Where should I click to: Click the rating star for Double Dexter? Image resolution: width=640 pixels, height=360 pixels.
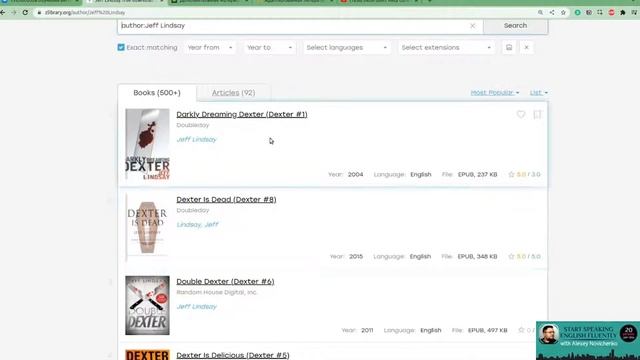tap(521, 330)
